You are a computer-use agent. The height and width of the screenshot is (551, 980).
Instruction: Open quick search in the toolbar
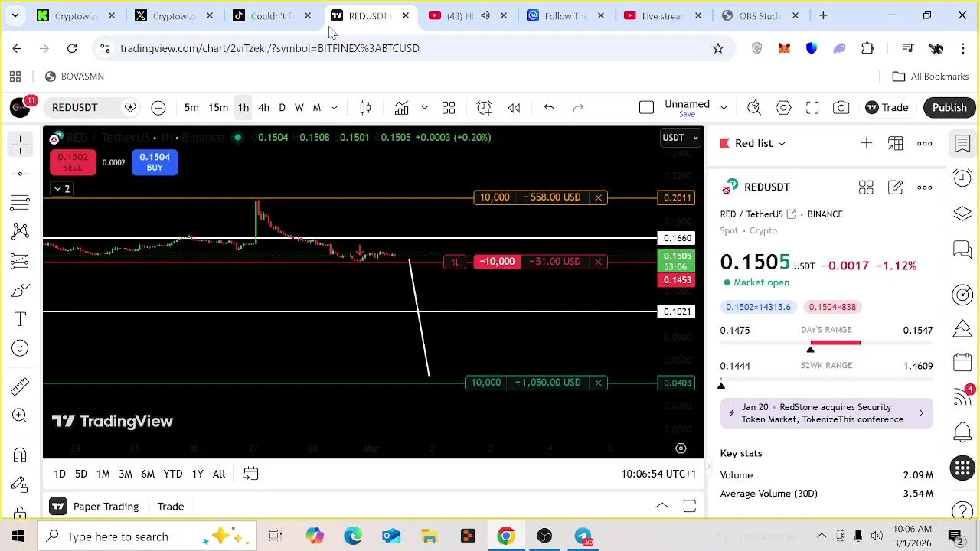[754, 108]
